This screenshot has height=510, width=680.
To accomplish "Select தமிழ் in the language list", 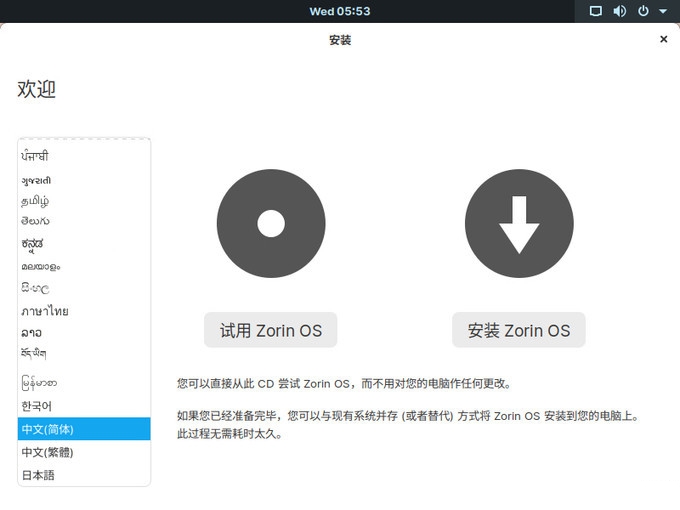I will pyautogui.click(x=84, y=201).
